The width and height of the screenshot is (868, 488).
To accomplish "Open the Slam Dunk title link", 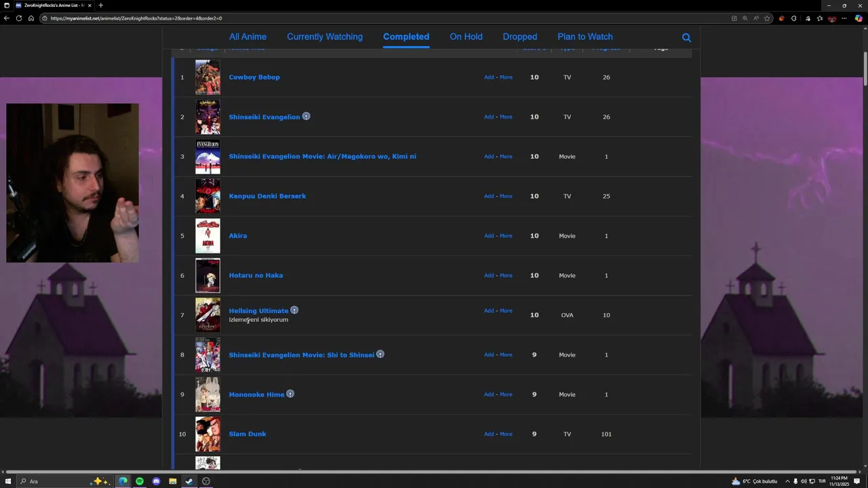I will (x=248, y=434).
